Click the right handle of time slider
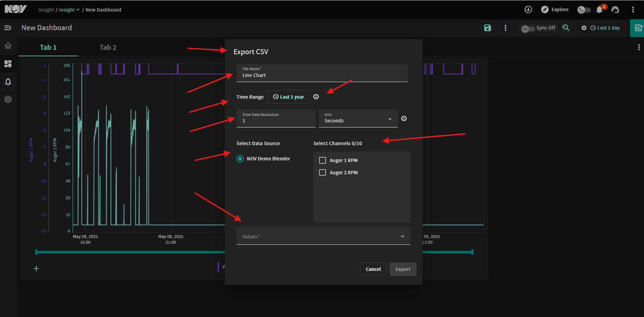Image resolution: width=644 pixels, height=317 pixels. (472, 252)
